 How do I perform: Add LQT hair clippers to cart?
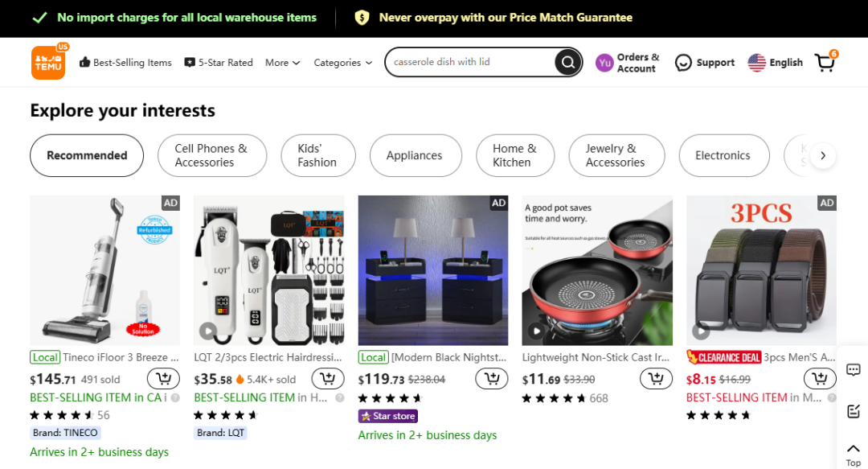327,378
